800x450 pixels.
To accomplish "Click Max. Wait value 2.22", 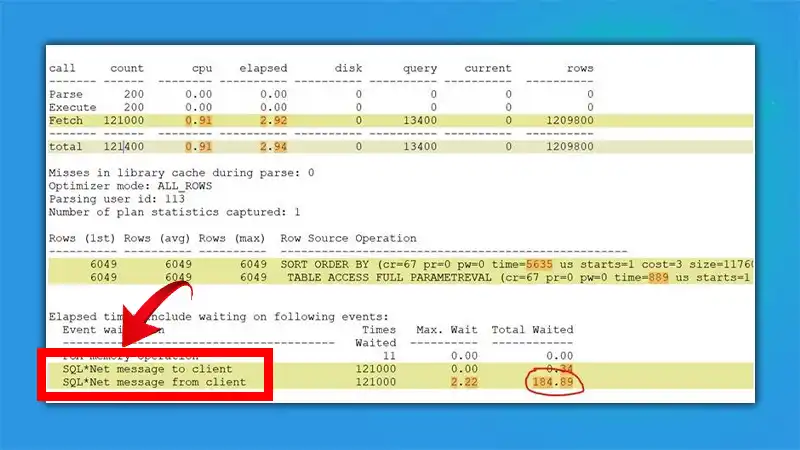I will pyautogui.click(x=464, y=383).
